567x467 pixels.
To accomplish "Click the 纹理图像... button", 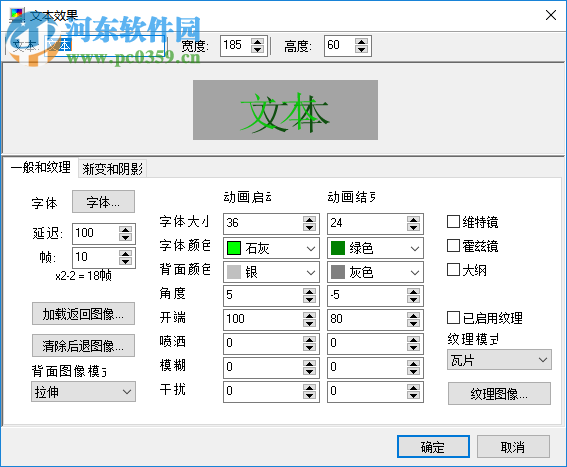I will coord(499,394).
